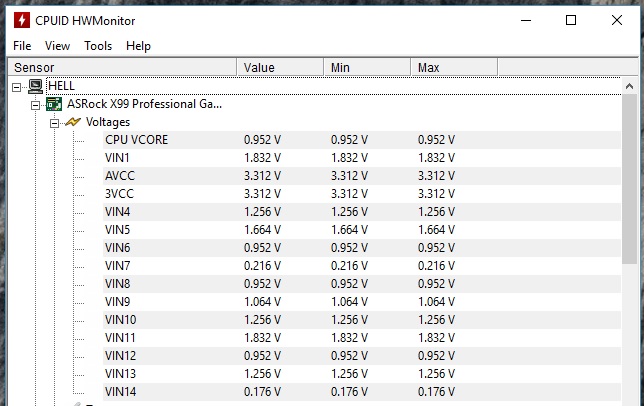
Task: Click the Value column header
Action: [x=280, y=67]
